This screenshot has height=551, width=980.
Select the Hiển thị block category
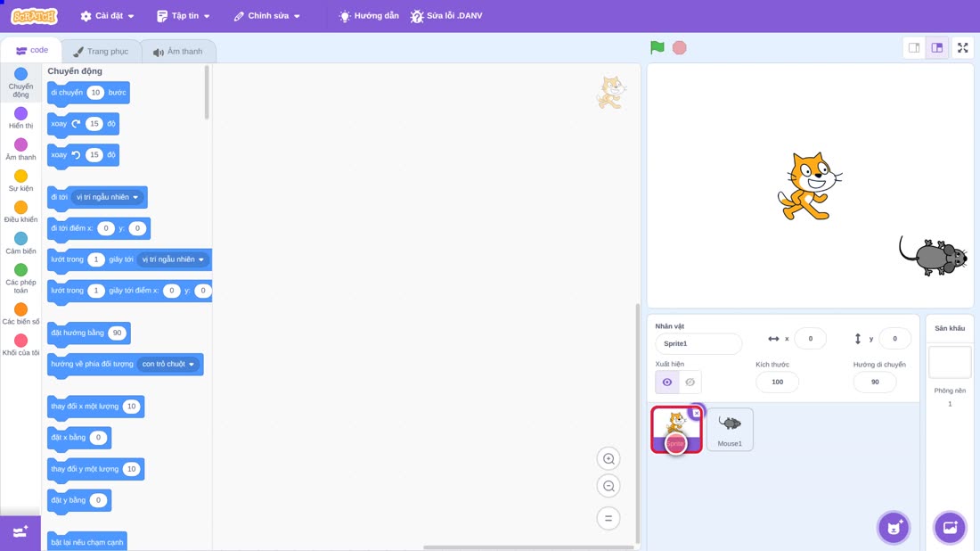click(x=20, y=118)
